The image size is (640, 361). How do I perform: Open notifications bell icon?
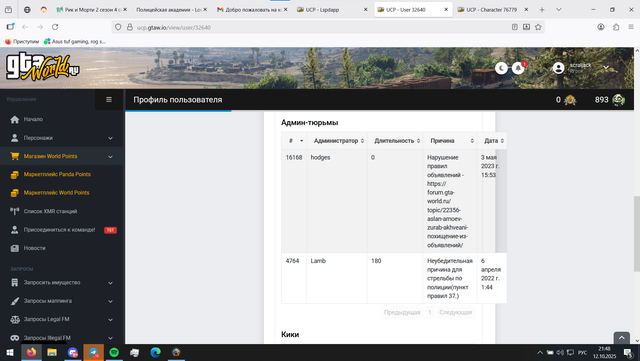tap(518, 68)
